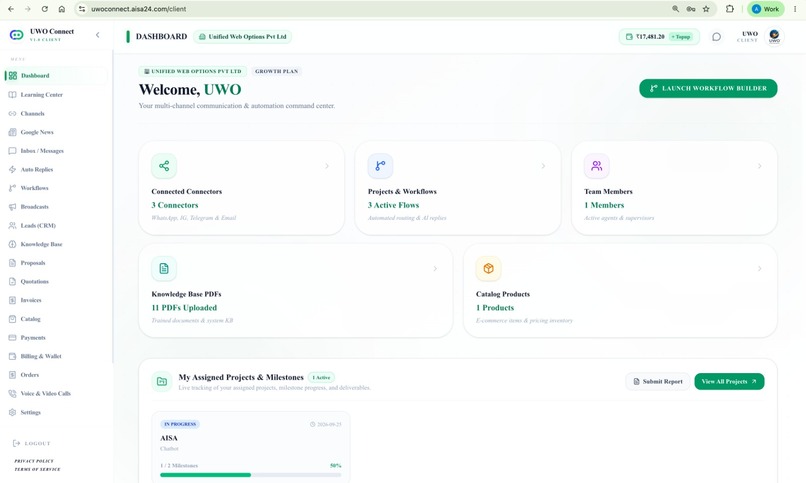The height and width of the screenshot is (483, 806).
Task: Open the Work profile button in browser
Action: tap(765, 9)
